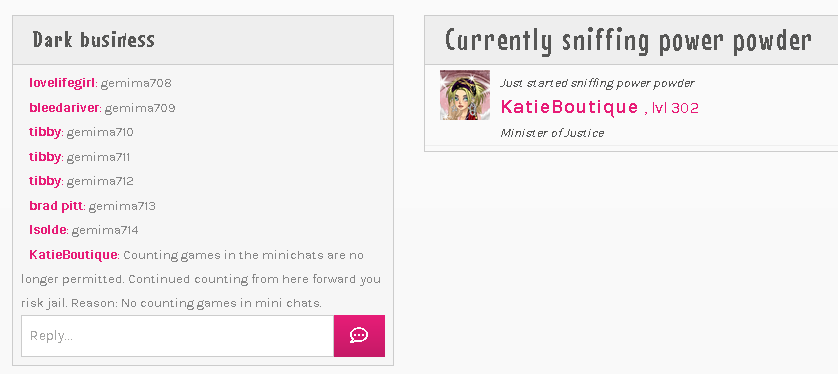Click the bleedariver username in chat

64,107
